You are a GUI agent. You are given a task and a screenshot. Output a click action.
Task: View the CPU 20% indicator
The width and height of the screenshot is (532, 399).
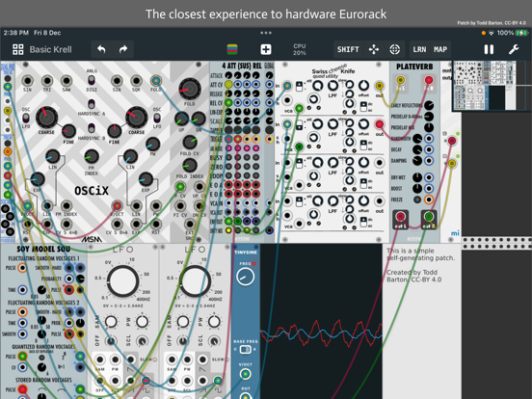coord(300,49)
